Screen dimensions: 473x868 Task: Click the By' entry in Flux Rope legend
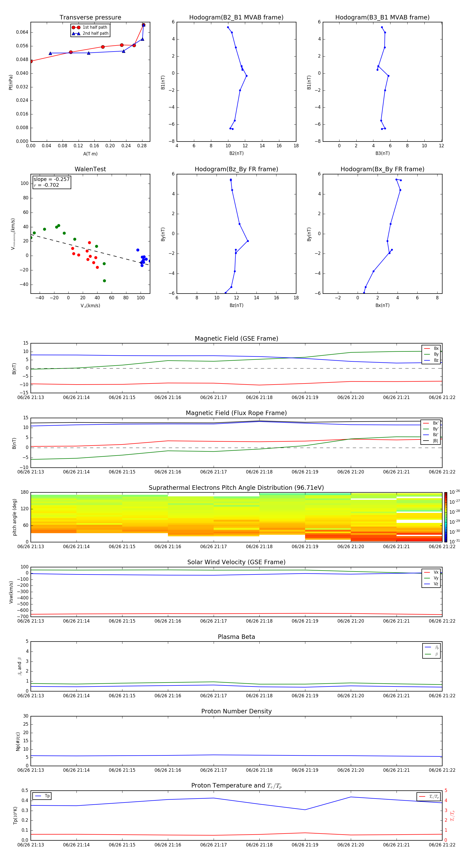click(431, 429)
